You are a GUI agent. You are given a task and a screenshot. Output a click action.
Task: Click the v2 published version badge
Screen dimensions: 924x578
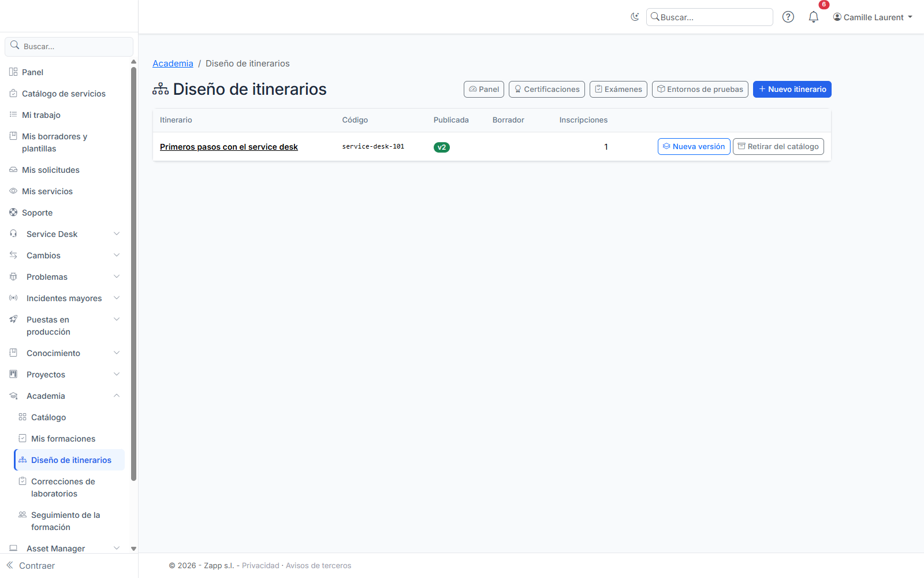coord(442,147)
